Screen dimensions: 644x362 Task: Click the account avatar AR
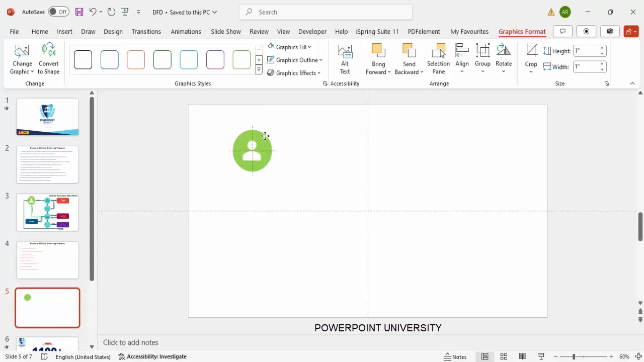coord(565,12)
